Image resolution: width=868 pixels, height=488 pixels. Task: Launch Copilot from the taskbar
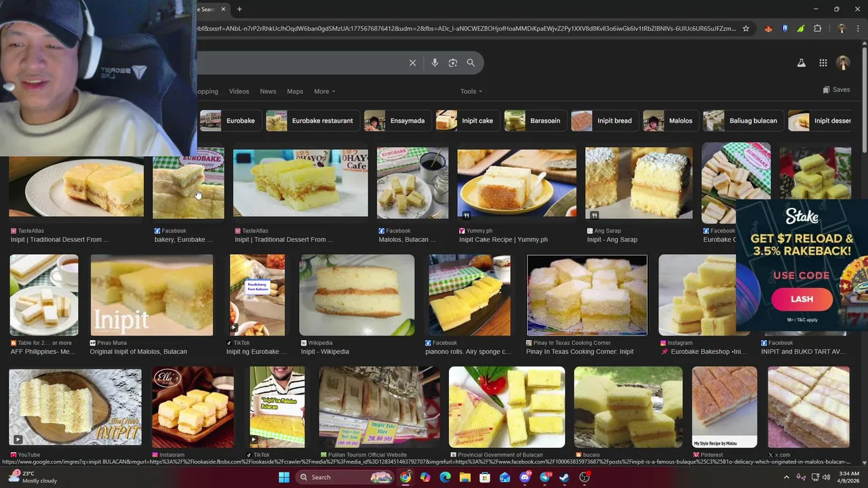[425, 477]
